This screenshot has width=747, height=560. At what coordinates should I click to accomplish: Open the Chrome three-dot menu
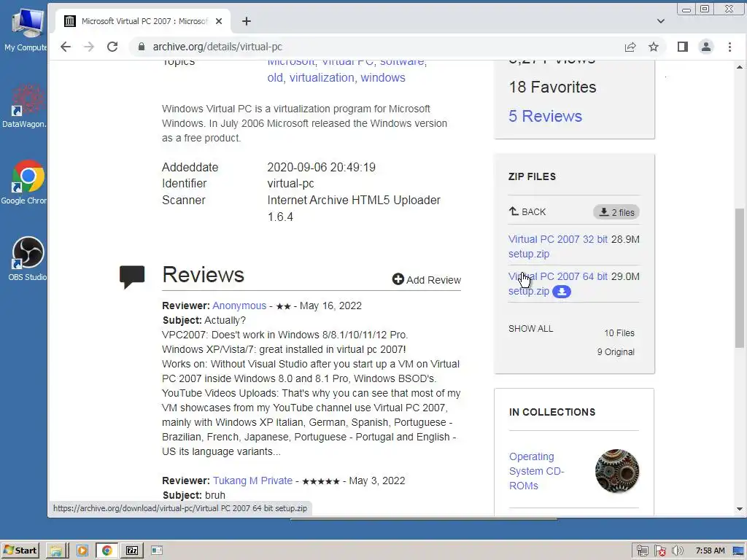729,47
